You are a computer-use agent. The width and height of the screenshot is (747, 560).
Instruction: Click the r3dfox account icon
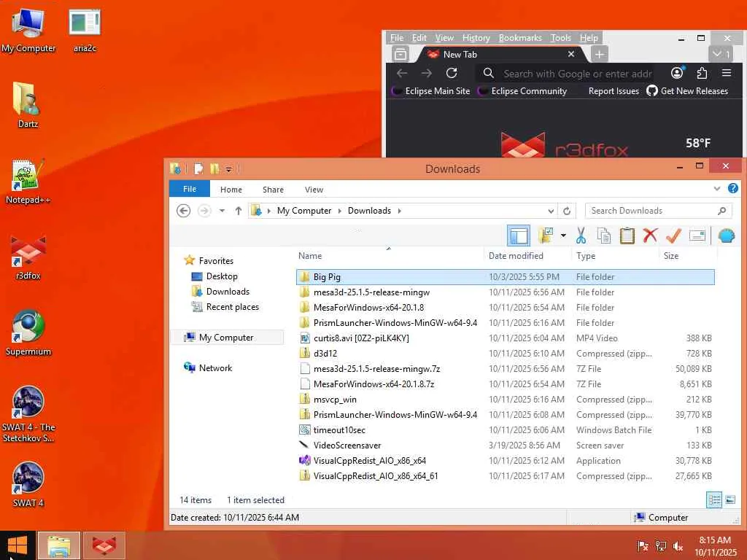click(677, 73)
